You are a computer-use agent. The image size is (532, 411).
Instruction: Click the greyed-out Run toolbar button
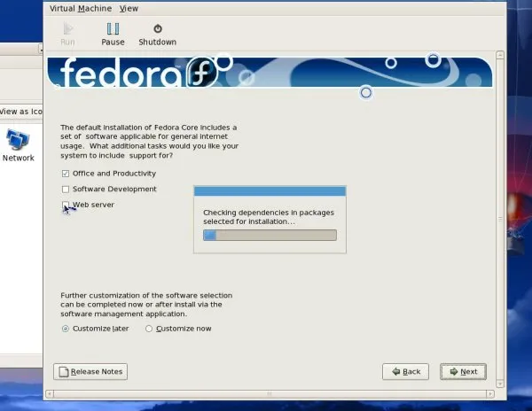click(x=67, y=35)
